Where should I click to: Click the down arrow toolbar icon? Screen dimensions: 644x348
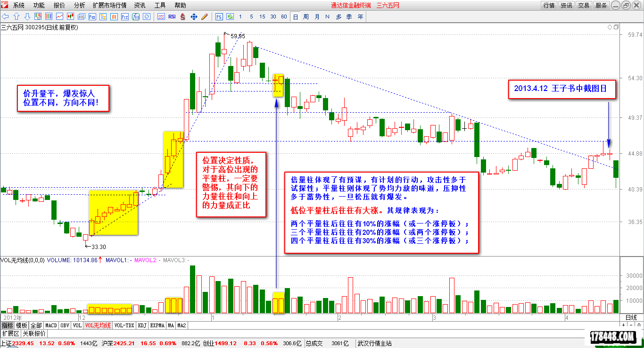click(27, 17)
